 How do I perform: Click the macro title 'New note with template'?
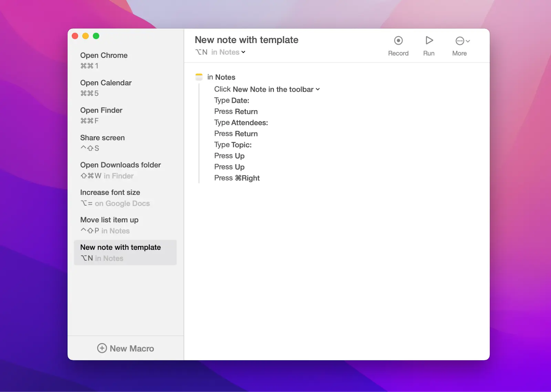pyautogui.click(x=247, y=40)
